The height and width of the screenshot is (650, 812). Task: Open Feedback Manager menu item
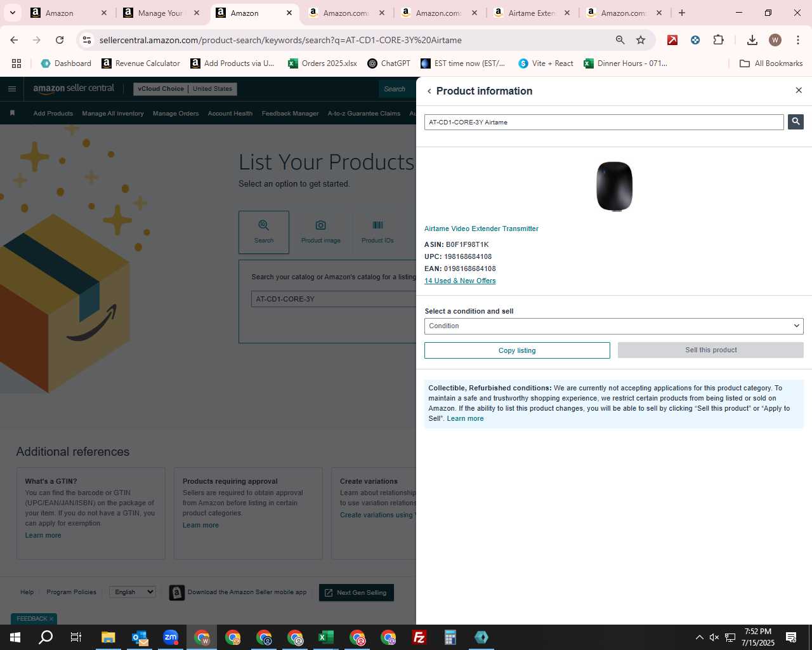point(290,114)
